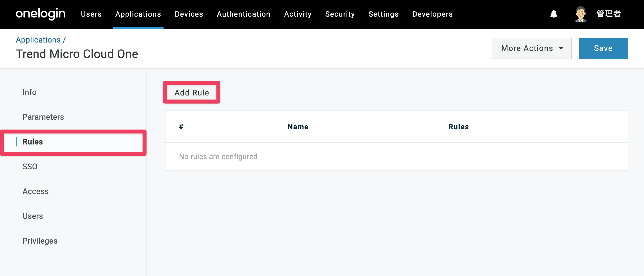Open the Settings menu
Viewport: 644px width, 276px height.
click(x=383, y=14)
